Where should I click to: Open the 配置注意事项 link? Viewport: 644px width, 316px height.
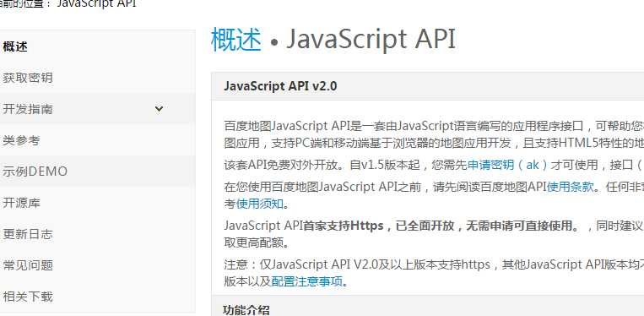[306, 282]
